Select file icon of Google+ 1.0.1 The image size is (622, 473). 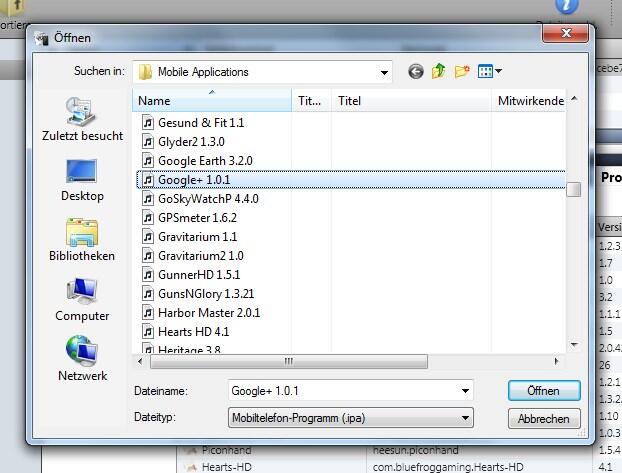(x=148, y=180)
